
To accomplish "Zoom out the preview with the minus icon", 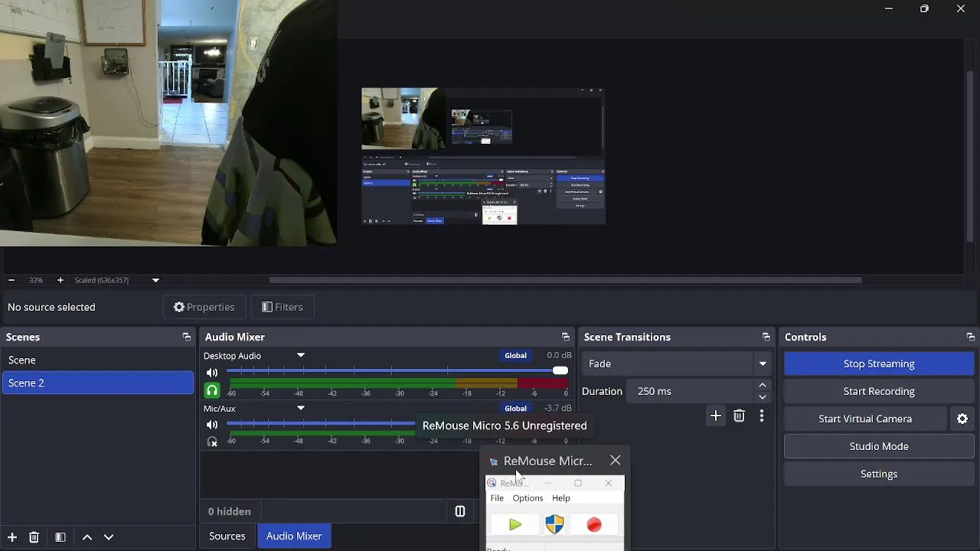I will (x=11, y=280).
